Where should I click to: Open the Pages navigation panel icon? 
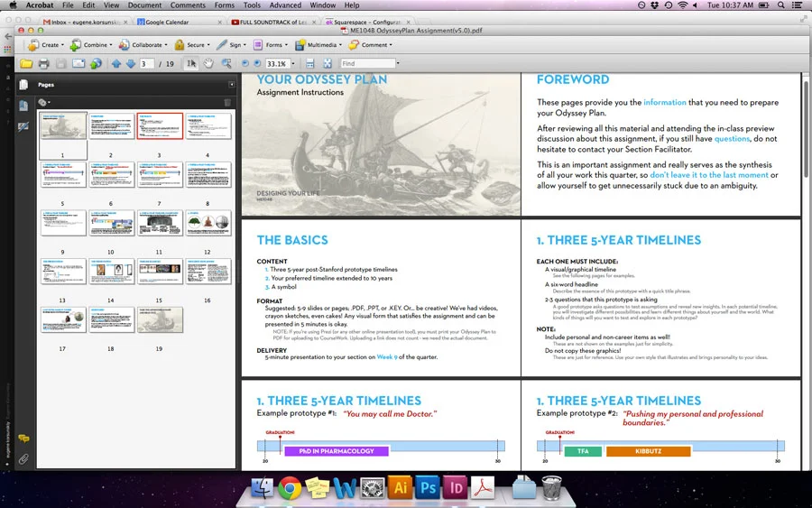pyautogui.click(x=23, y=85)
